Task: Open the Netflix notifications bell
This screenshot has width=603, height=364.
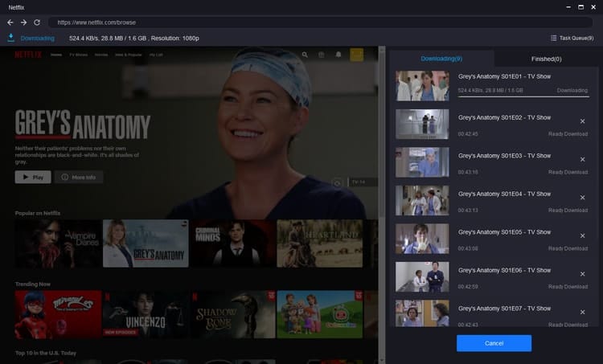Action: point(338,55)
